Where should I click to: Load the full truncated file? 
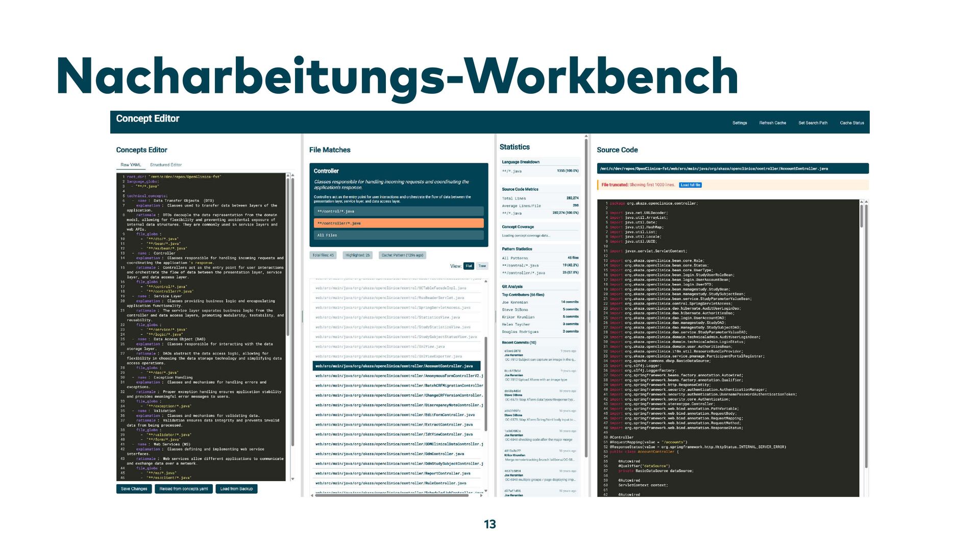click(690, 185)
